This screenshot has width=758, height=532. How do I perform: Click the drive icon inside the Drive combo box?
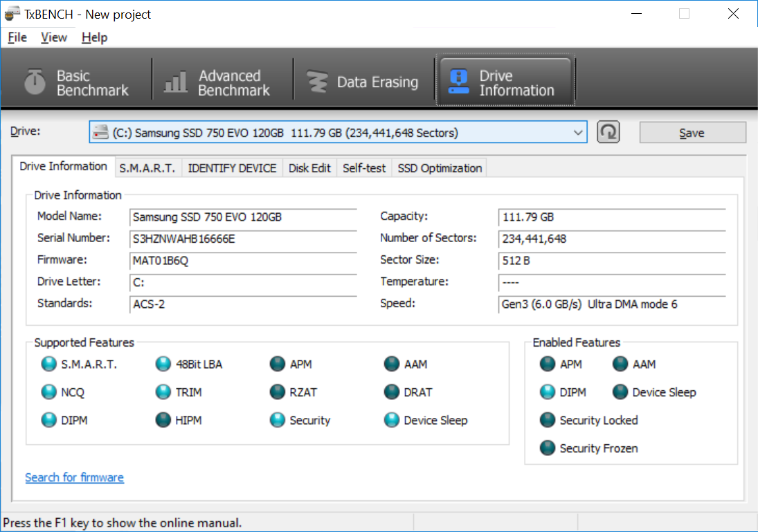(100, 132)
